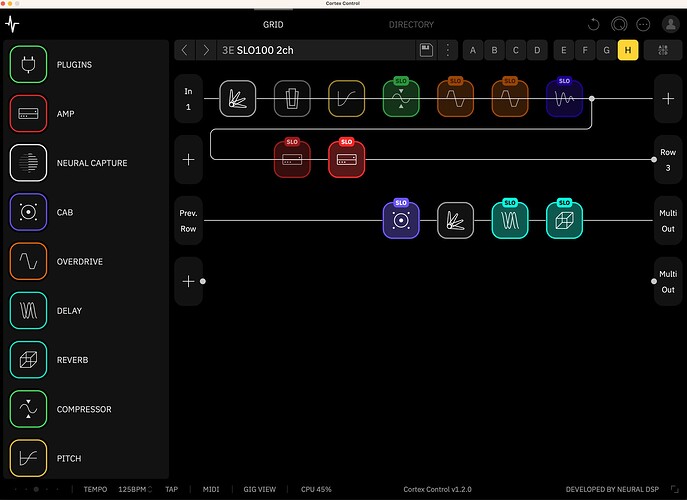Go to the previous preset arrow

pyautogui.click(x=184, y=50)
